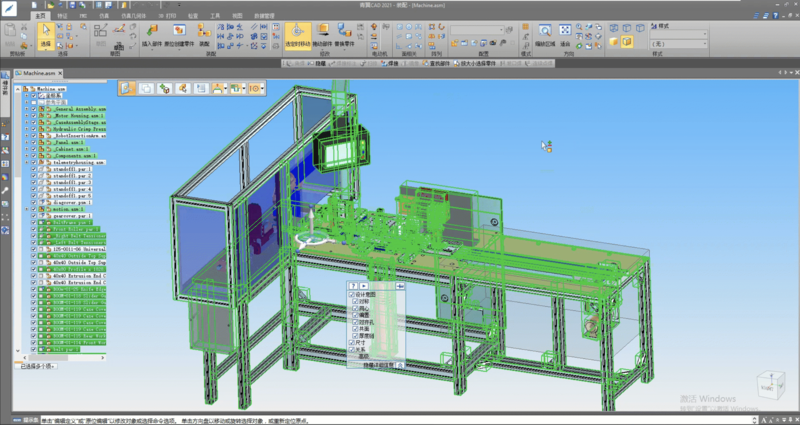The height and width of the screenshot is (425, 800).
Task: Click the first icon in floating viewport toolbar
Action: coord(127,88)
